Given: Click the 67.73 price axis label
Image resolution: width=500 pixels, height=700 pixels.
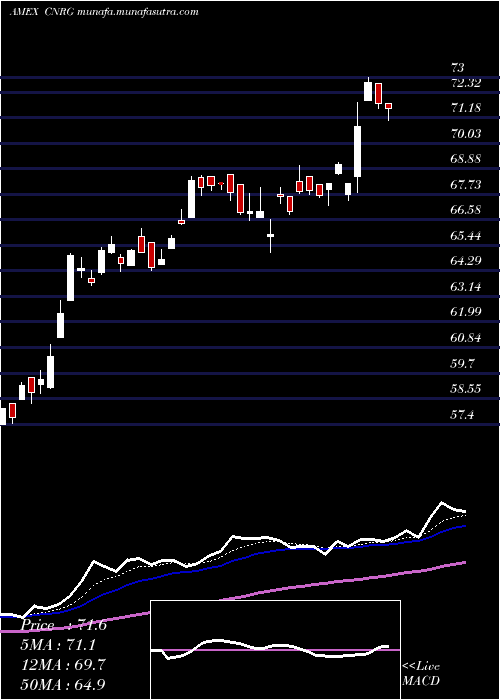Looking at the screenshot, I should coord(466,184).
